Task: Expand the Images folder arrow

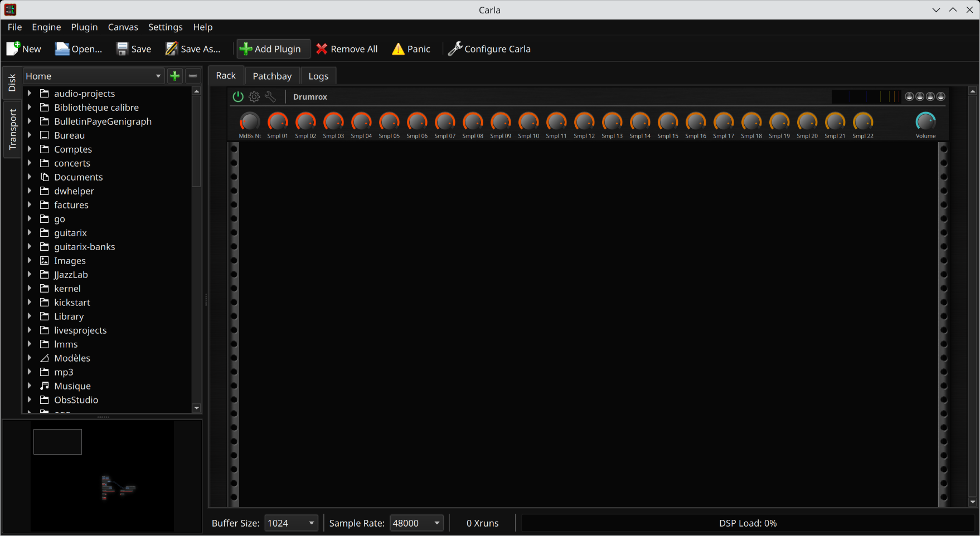Action: point(30,260)
